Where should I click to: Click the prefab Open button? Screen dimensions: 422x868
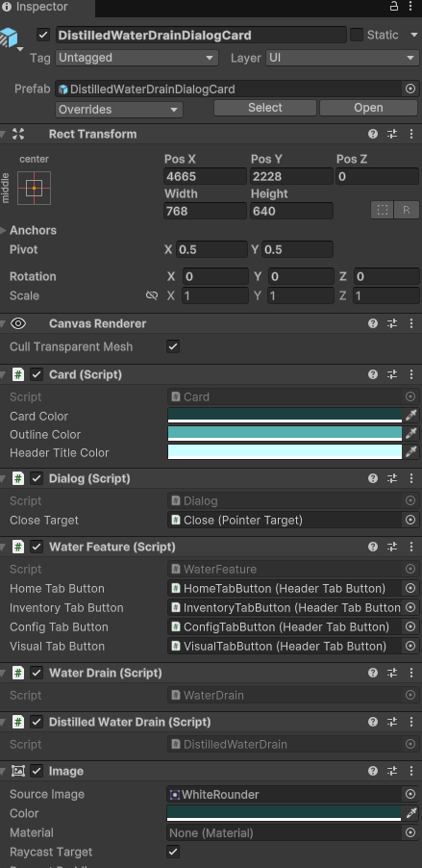click(368, 108)
